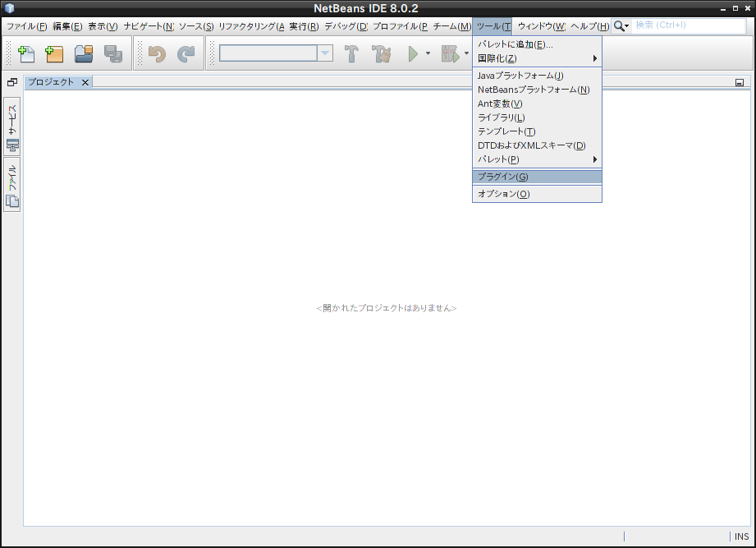Open the ファイル(F) menu
This screenshot has width=756, height=548.
(x=26, y=26)
